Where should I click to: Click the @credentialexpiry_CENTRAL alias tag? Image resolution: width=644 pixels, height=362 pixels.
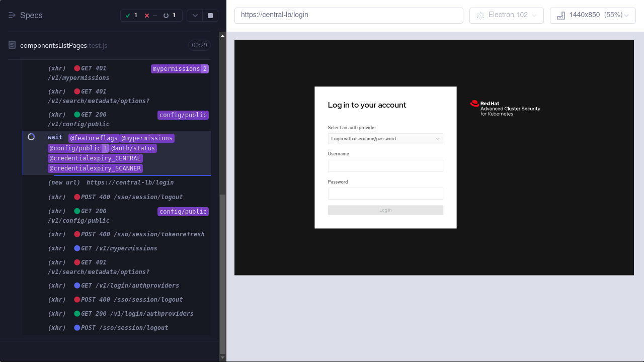pyautogui.click(x=96, y=158)
